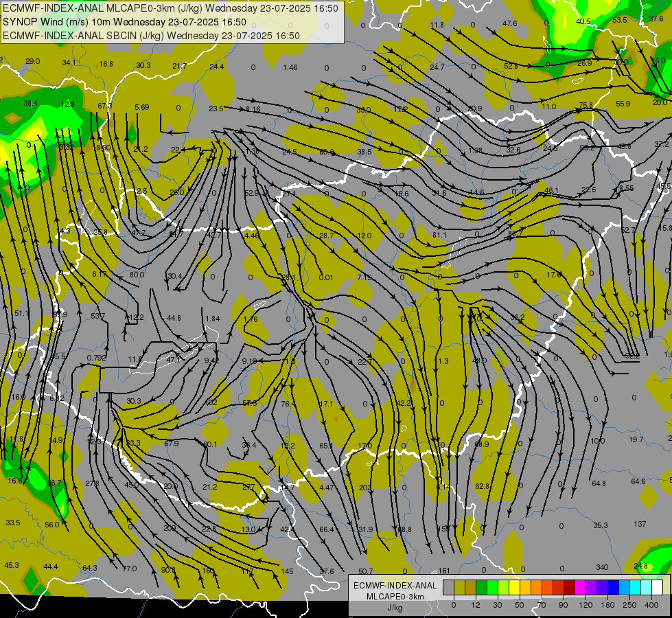
Task: Pick the white swatch at legend end
Action: (658, 587)
